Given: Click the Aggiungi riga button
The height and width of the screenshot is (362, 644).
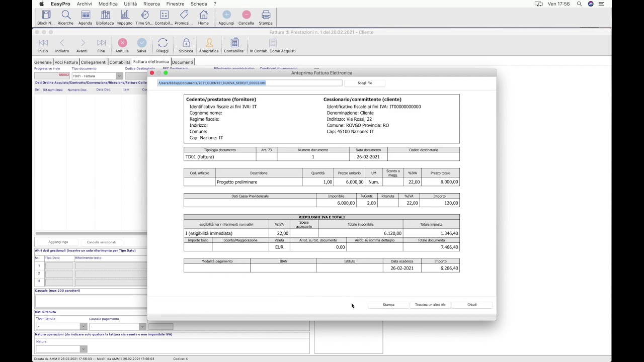Looking at the screenshot, I should [58, 242].
